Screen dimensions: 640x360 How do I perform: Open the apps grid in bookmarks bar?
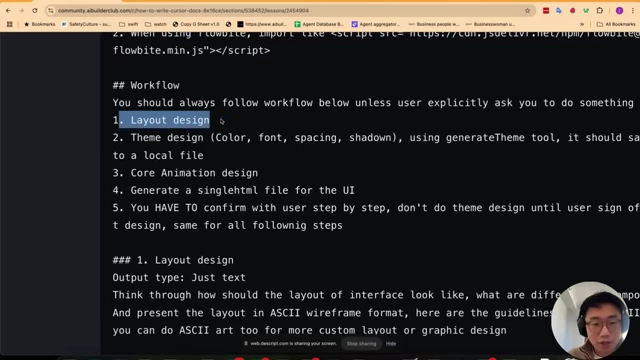(9, 24)
